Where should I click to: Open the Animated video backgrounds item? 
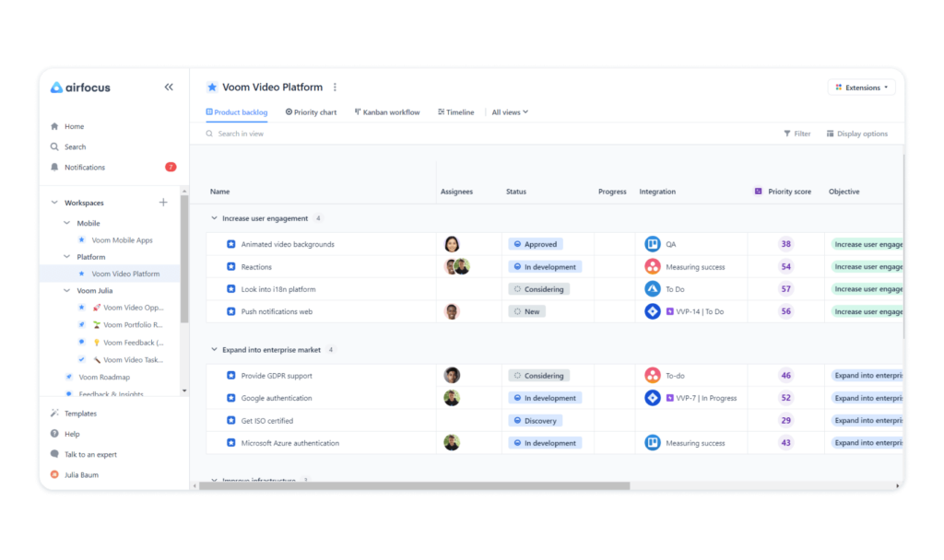tap(288, 244)
